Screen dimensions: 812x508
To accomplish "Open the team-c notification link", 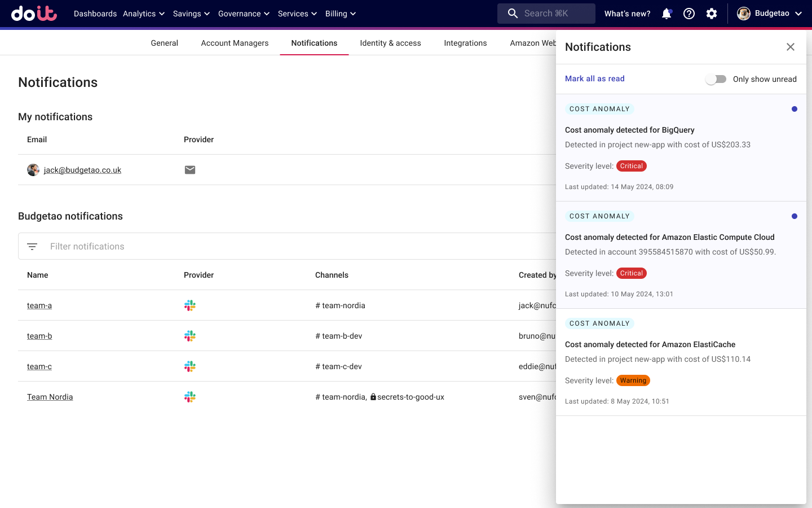I will pyautogui.click(x=39, y=366).
